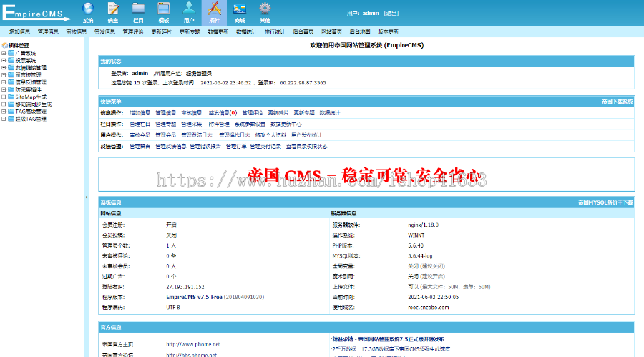Click the folder icon of 投票系统
The image size is (644, 357).
pos(11,60)
